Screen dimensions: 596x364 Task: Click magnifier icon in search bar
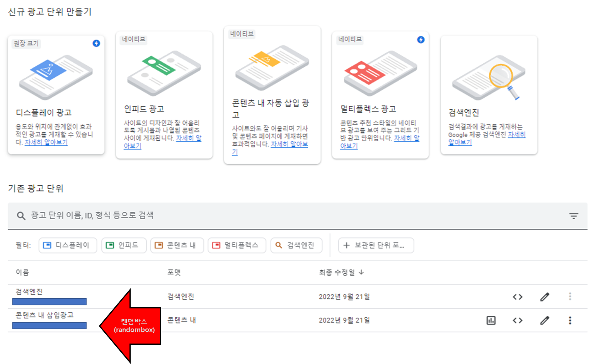21,216
